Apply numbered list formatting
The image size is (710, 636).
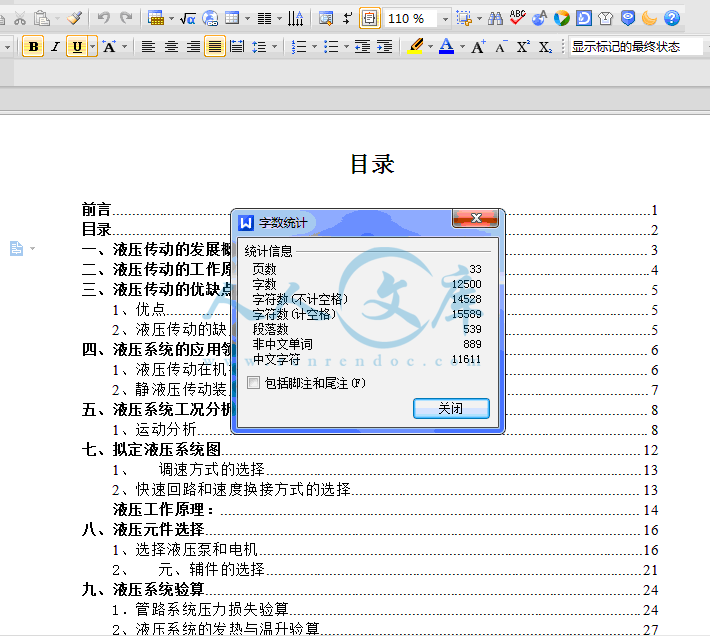pos(299,47)
